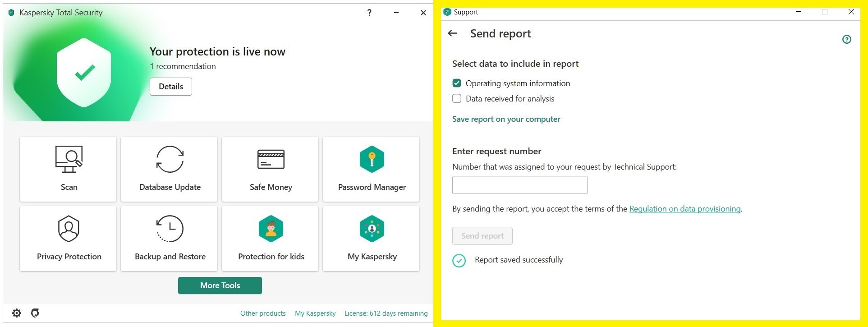Focus the request number input field
This screenshot has height=327, width=868.
[x=520, y=185]
